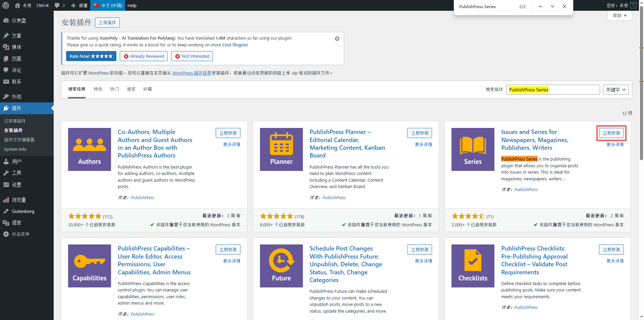Open Media library icon

tap(6, 47)
